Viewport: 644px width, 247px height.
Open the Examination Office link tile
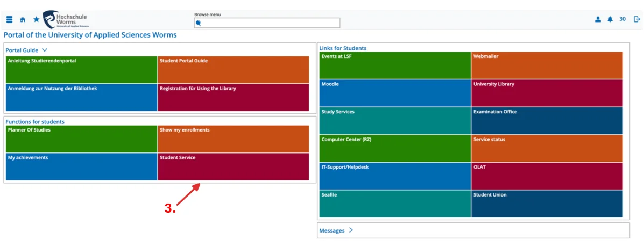547,121
